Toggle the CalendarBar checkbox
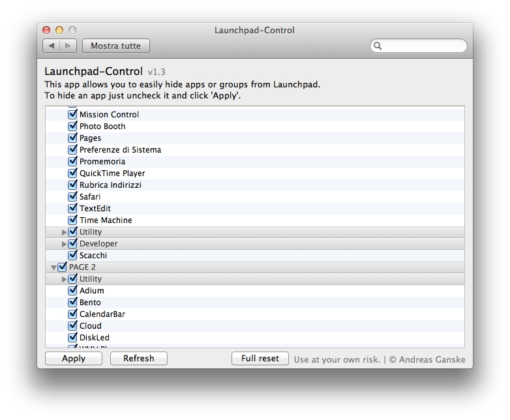510x420 pixels. pos(72,314)
